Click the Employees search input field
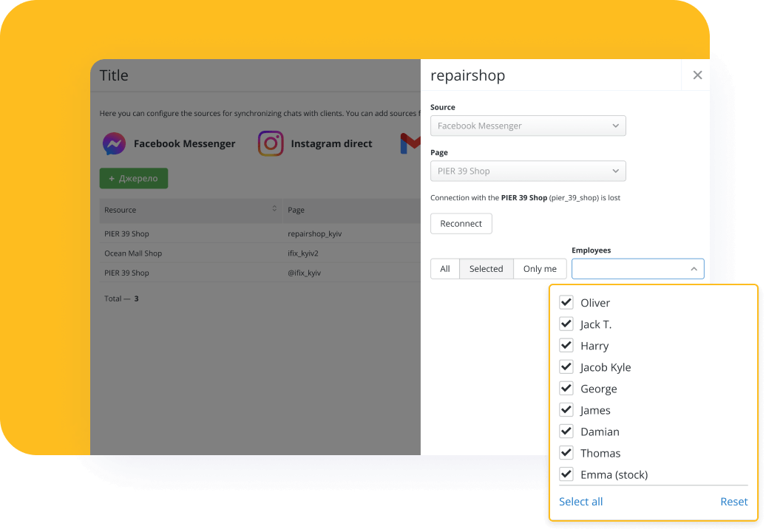Image resolution: width=766 pixels, height=532 pixels. (x=628, y=269)
